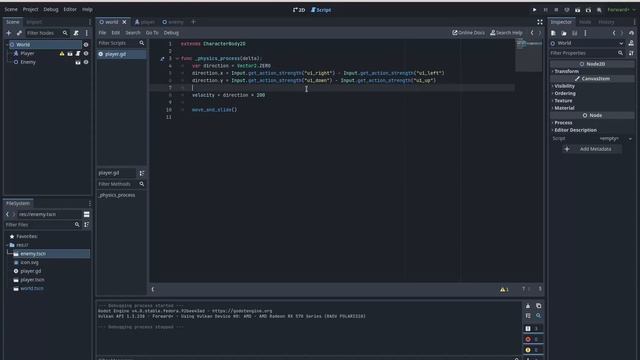Select player.gd in scripts list
Screen dimensions: 640x360
tap(122, 54)
